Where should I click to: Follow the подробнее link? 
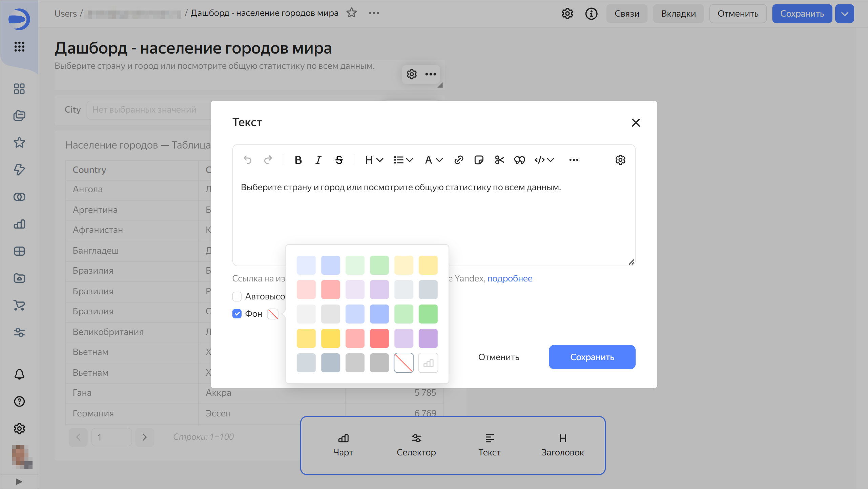[x=510, y=278]
